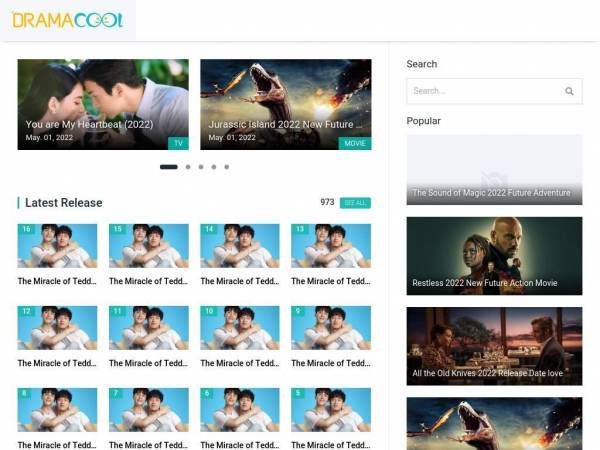Click the DramaCool logo
This screenshot has height=450, width=600.
(x=67, y=20)
